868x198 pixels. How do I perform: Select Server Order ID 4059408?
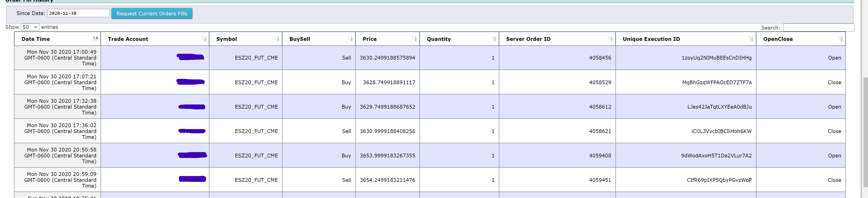(x=600, y=156)
